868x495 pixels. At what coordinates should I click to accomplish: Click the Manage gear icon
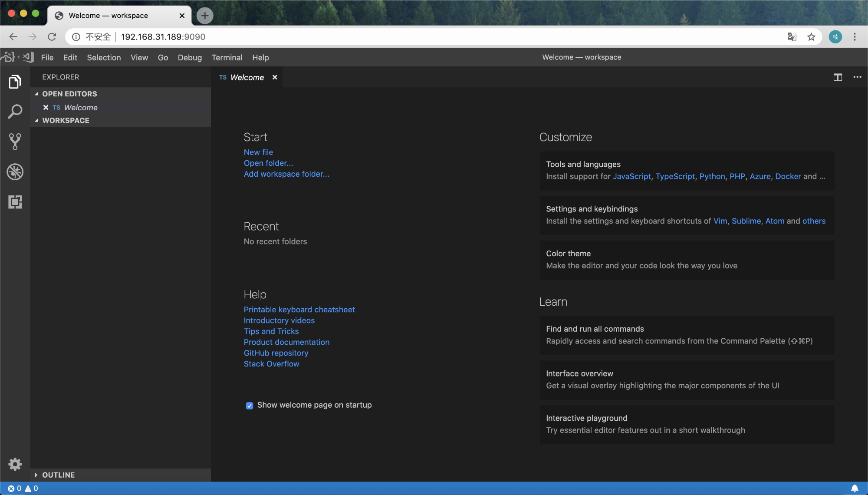pos(15,464)
